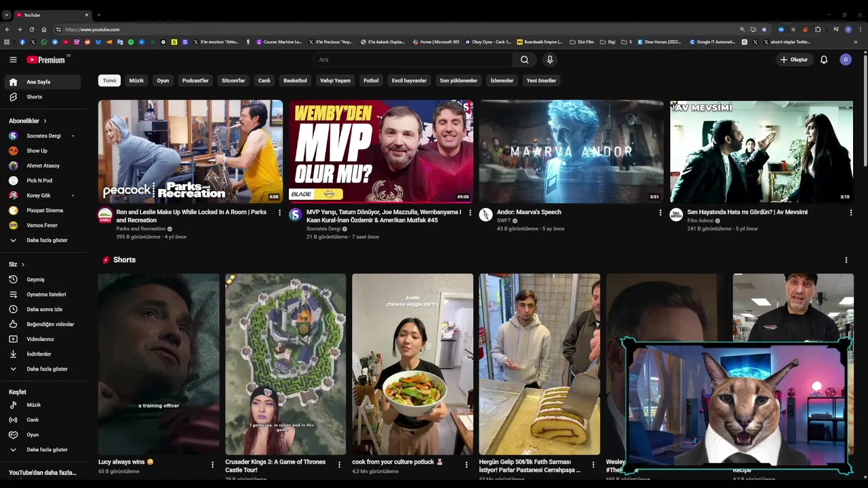Open Vamos Fener subscription channel
The height and width of the screenshot is (488, 868).
click(x=43, y=225)
